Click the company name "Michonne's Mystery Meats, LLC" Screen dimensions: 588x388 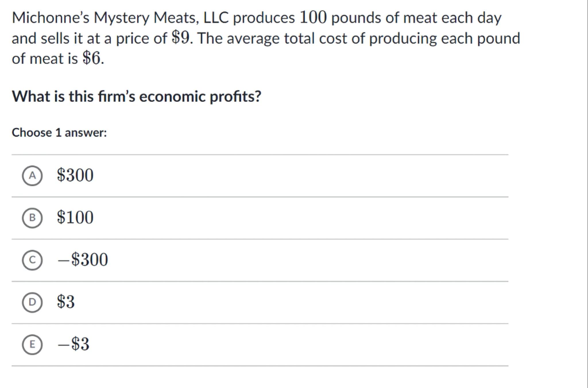coord(120,18)
